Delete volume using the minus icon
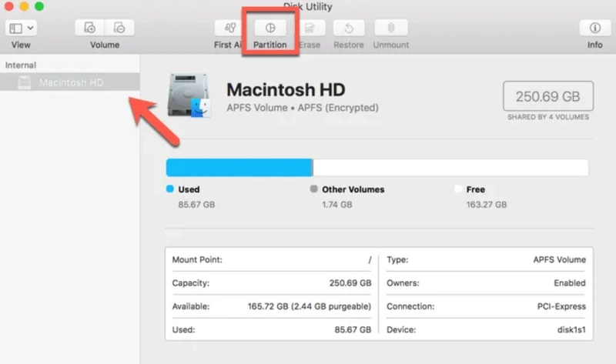Screen dimensions: 616x364 (x=119, y=28)
